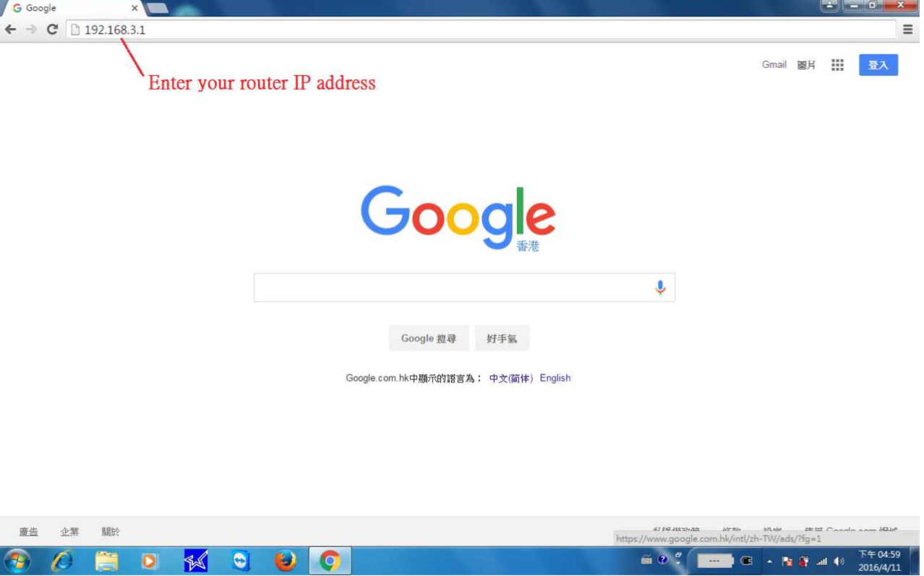This screenshot has width=924, height=576.
Task: Click the browser back arrow
Action: tap(10, 30)
